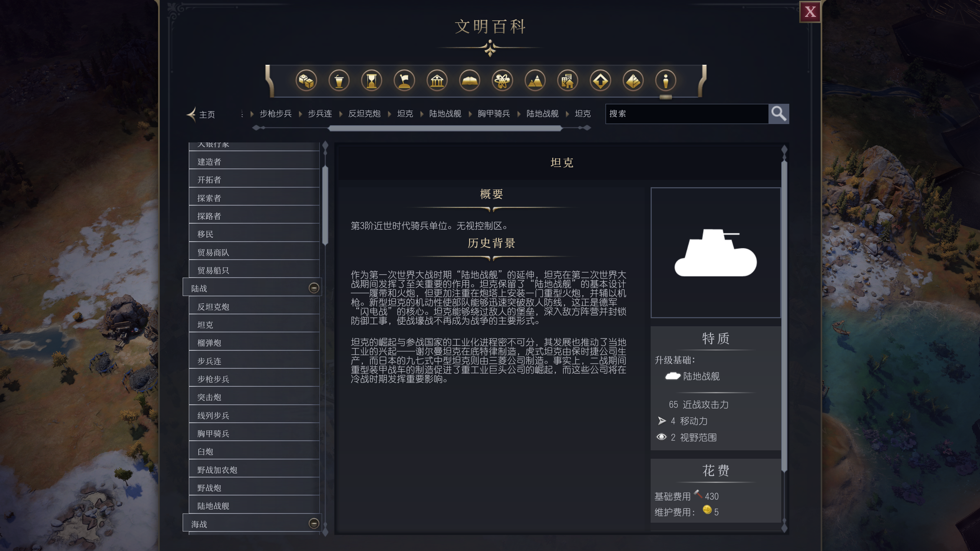Open the person units category icon
The width and height of the screenshot is (980, 551).
pyautogui.click(x=666, y=81)
